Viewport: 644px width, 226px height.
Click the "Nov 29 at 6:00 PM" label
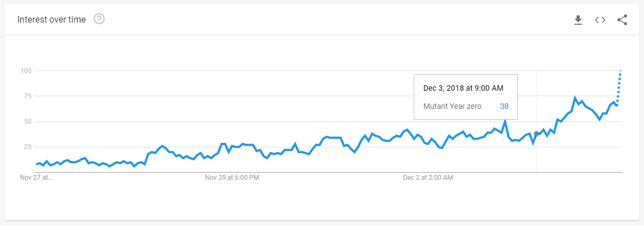(x=232, y=178)
